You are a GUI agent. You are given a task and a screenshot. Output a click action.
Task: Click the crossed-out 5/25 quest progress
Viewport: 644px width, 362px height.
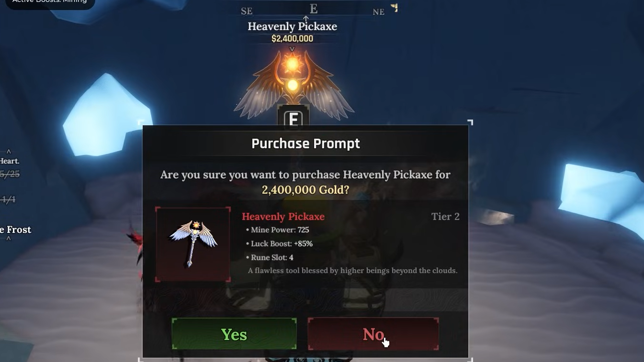10,174
